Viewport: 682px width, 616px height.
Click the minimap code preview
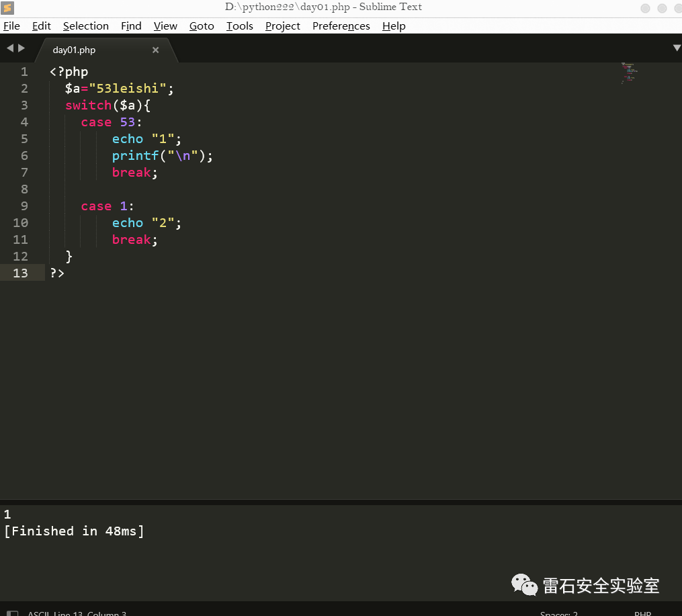(x=629, y=73)
